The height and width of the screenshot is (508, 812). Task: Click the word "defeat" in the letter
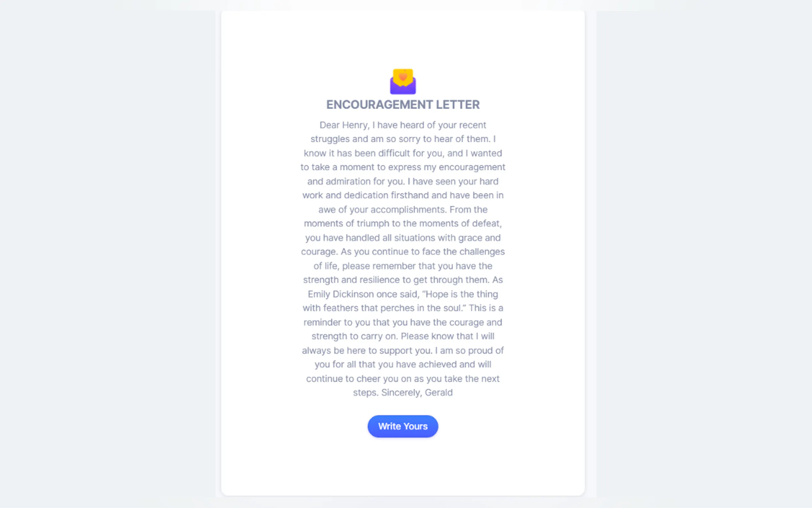486,224
